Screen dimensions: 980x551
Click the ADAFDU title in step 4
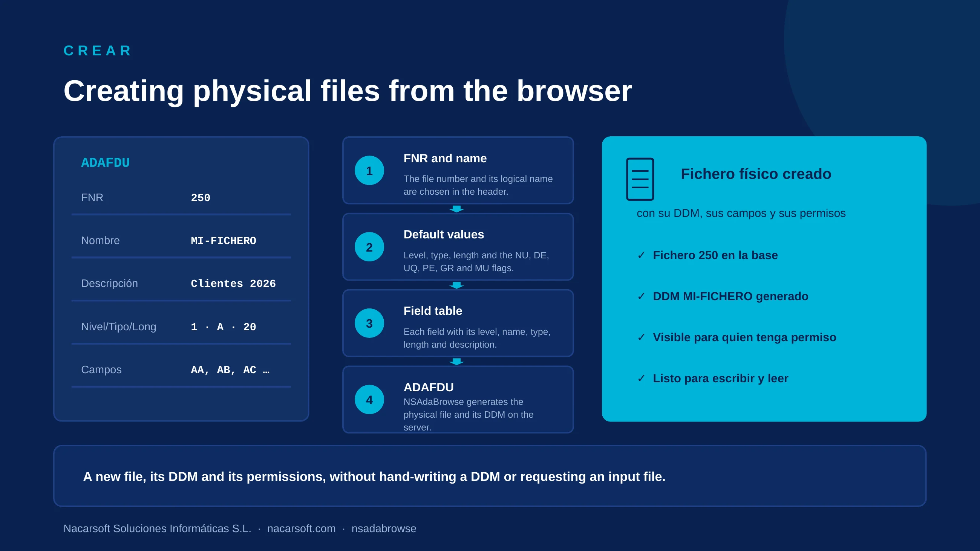point(428,387)
